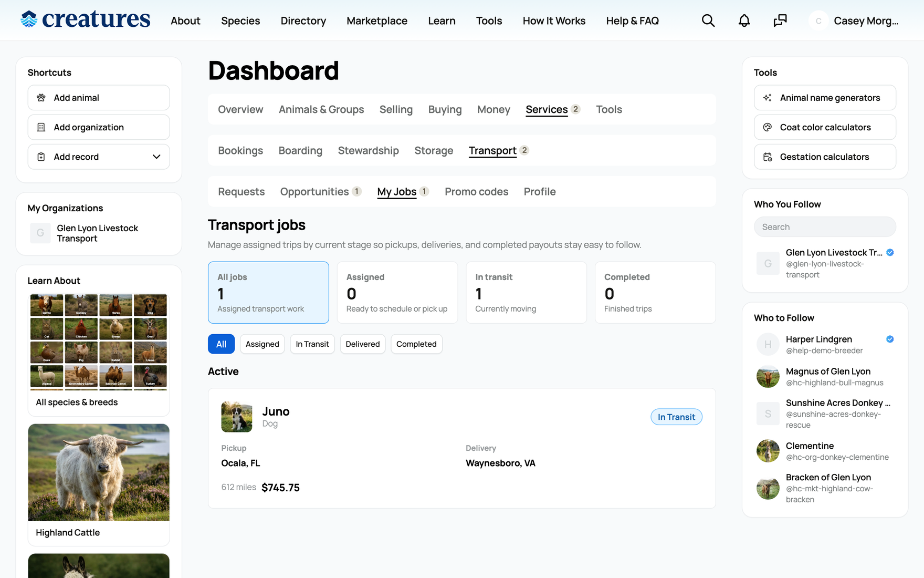Image resolution: width=924 pixels, height=578 pixels.
Task: Open Glen Lyon Livestock Transport organization link
Action: tap(97, 233)
